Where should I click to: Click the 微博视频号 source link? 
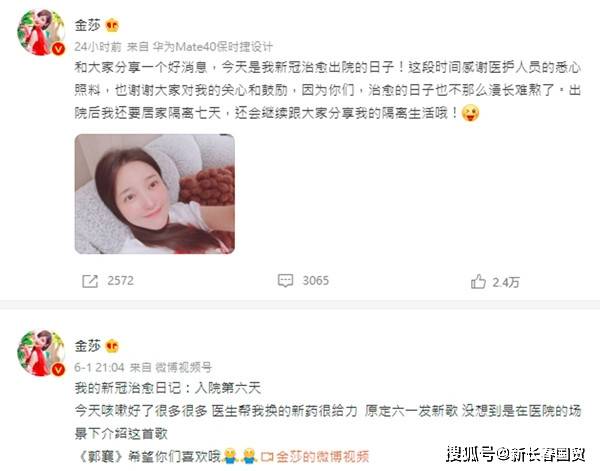[x=183, y=368]
